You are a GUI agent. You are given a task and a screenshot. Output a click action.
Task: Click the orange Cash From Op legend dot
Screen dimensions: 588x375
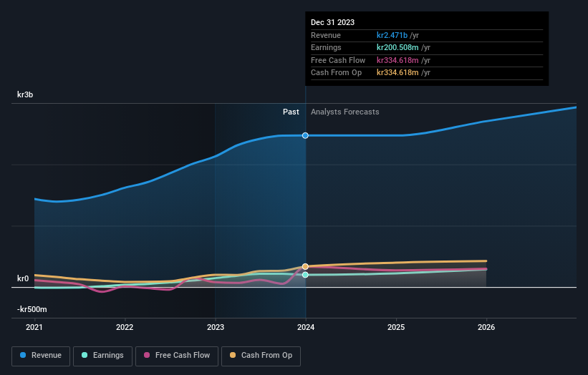pyautogui.click(x=233, y=355)
